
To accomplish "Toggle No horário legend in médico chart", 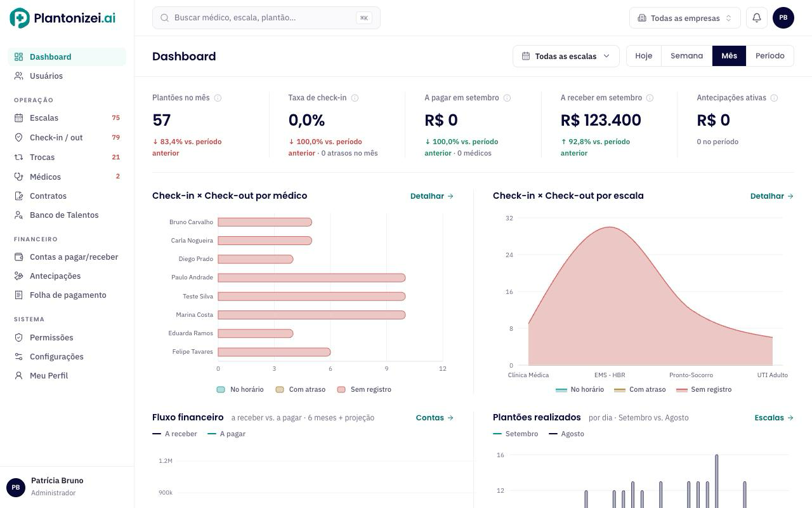I will pyautogui.click(x=240, y=389).
